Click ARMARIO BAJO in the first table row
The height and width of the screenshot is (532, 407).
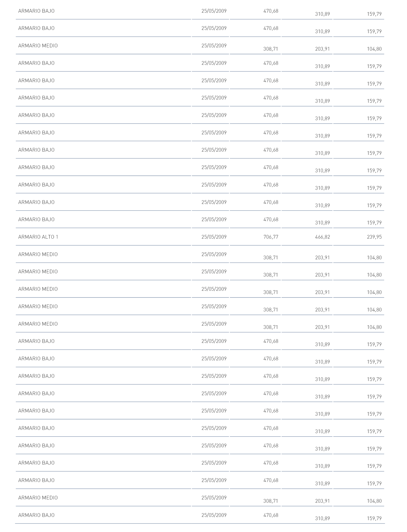point(36,11)
